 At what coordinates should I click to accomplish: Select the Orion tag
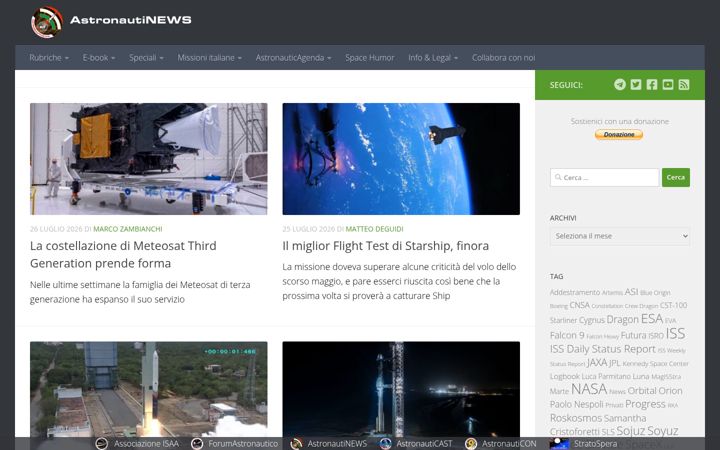pos(670,391)
